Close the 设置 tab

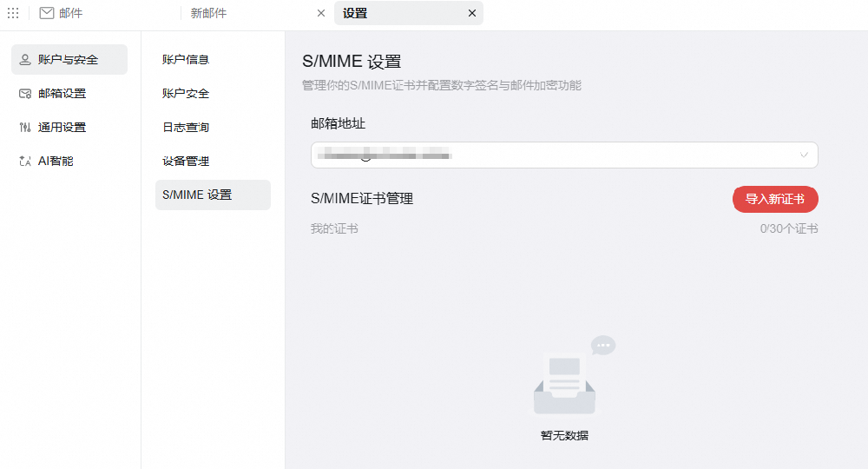click(x=471, y=13)
